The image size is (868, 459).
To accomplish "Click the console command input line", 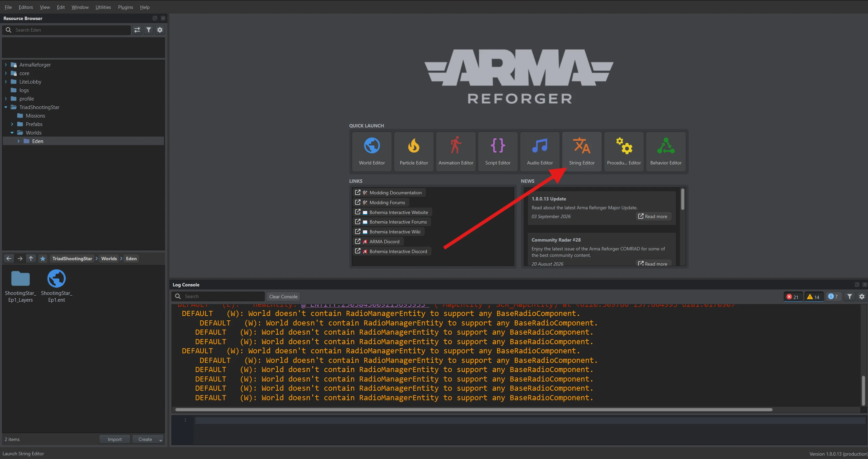I will pos(530,420).
